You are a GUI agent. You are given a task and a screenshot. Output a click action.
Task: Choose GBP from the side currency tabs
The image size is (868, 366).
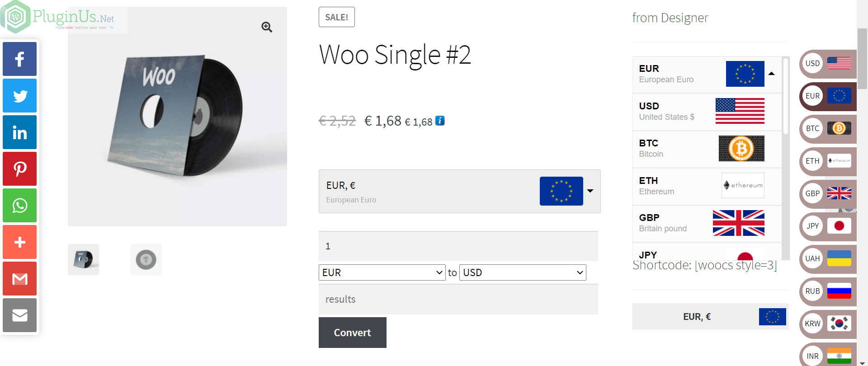pyautogui.click(x=828, y=194)
